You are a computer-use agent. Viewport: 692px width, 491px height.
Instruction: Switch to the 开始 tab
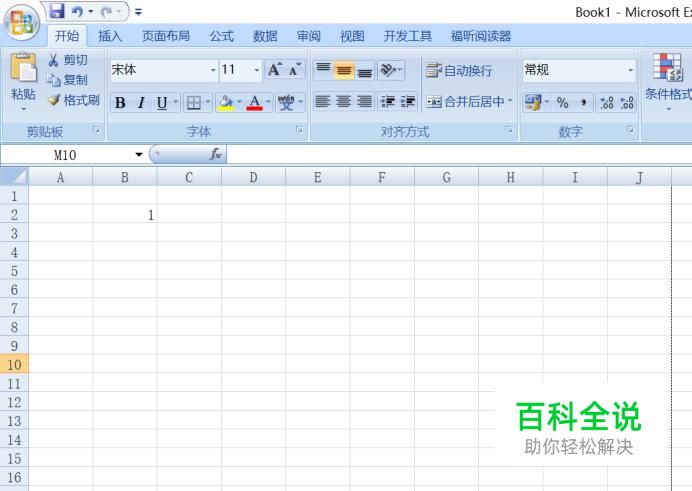click(67, 36)
